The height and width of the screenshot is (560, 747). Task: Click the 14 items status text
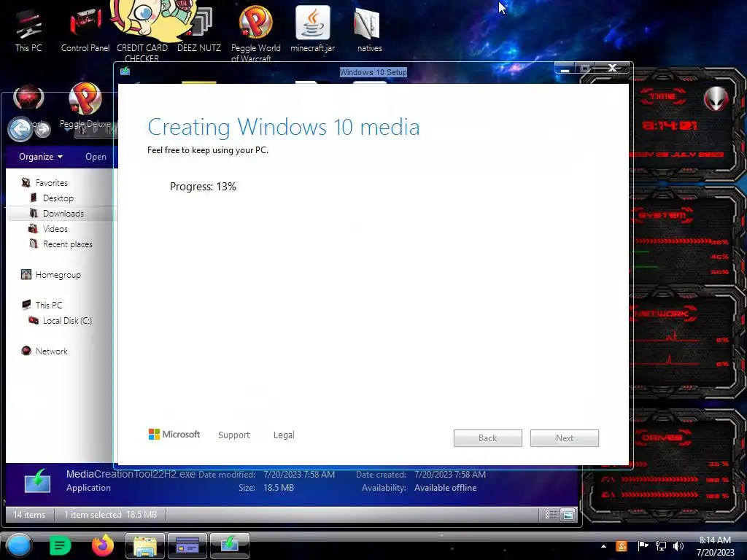point(29,515)
